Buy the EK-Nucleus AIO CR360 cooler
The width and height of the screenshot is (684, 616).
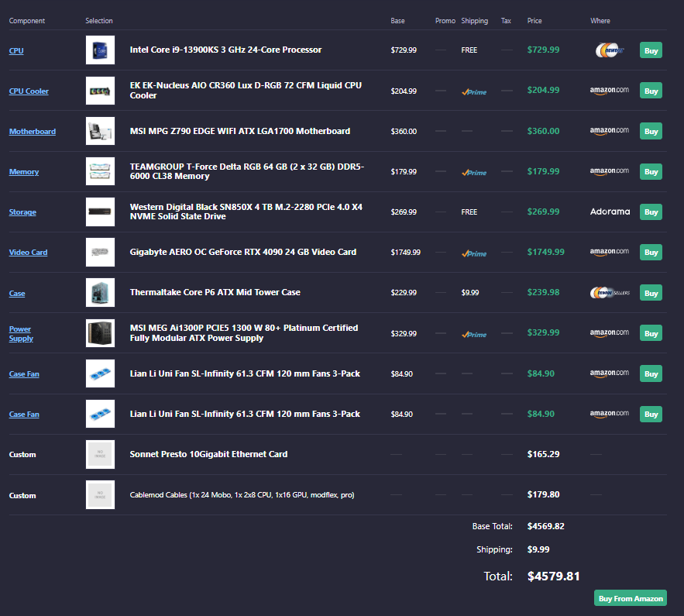(651, 91)
